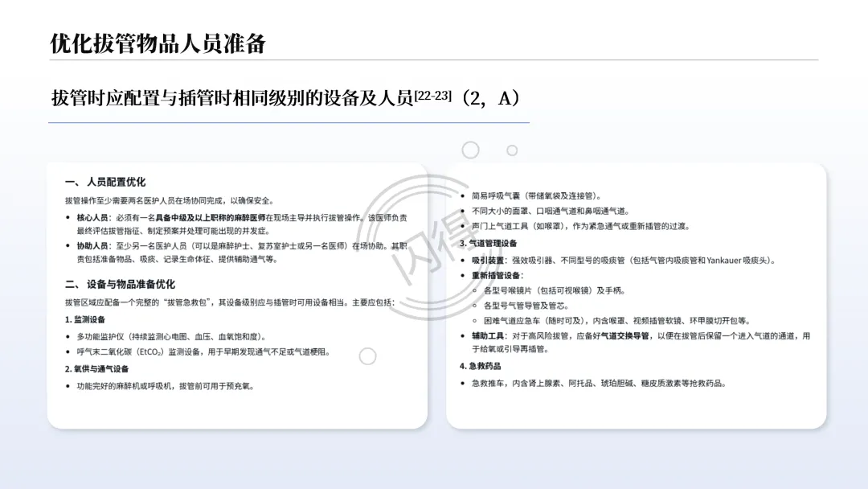The height and width of the screenshot is (489, 868).
Task: Click the subheading 1. 监测设备
Action: (x=84, y=319)
